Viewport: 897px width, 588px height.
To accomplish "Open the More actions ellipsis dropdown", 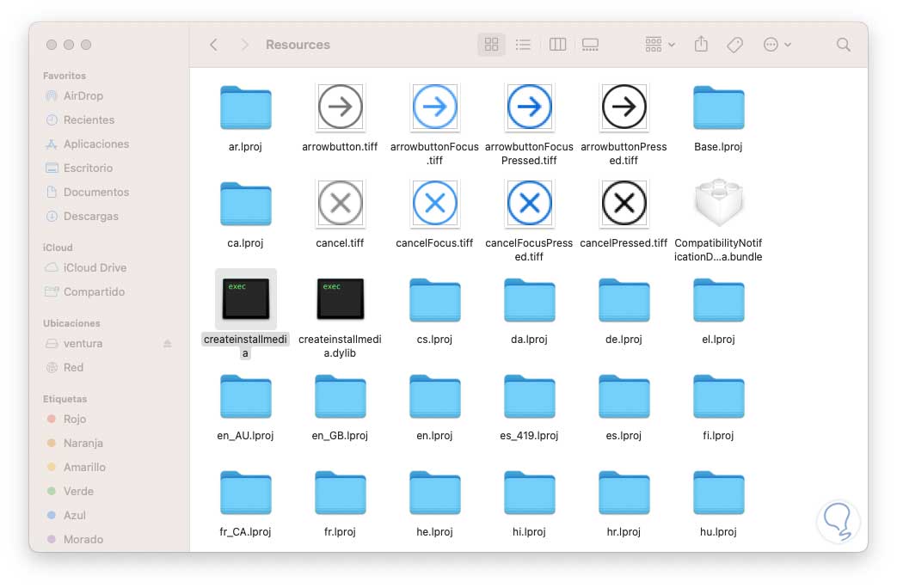I will point(777,45).
